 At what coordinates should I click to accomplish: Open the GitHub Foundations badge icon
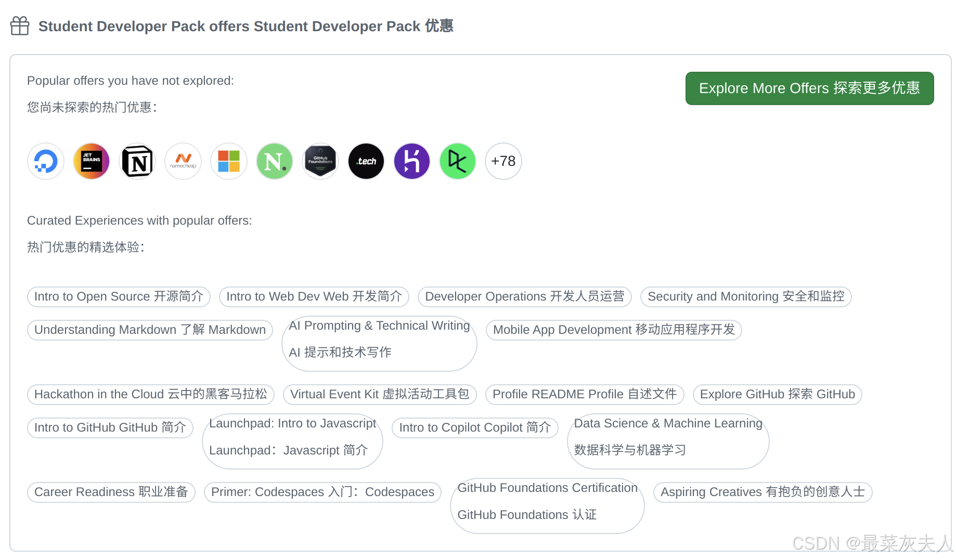320,161
